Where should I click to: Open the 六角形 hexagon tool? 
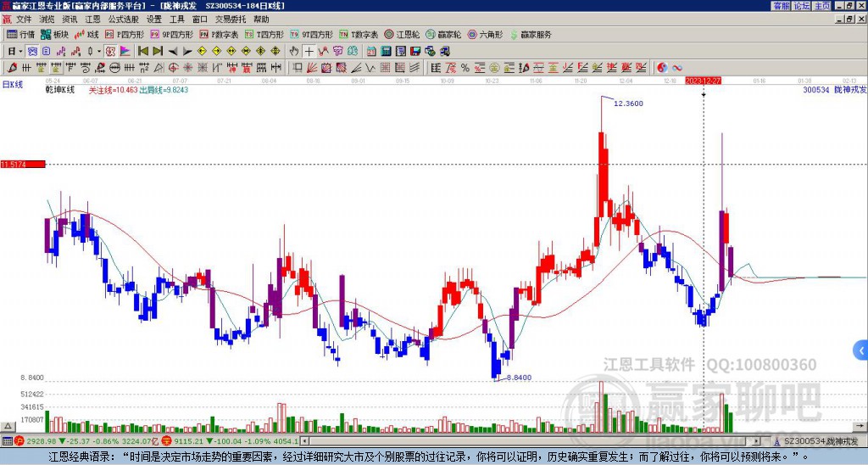point(486,34)
